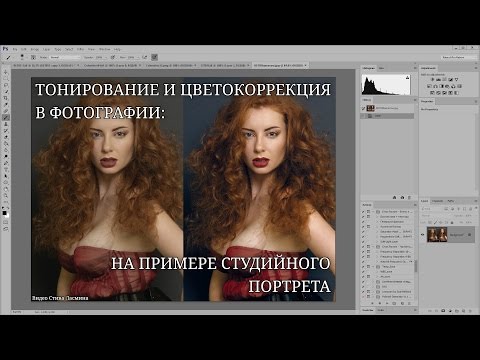This screenshot has height=360, width=480.
Task: Open the File menu
Action: pyautogui.click(x=15, y=49)
